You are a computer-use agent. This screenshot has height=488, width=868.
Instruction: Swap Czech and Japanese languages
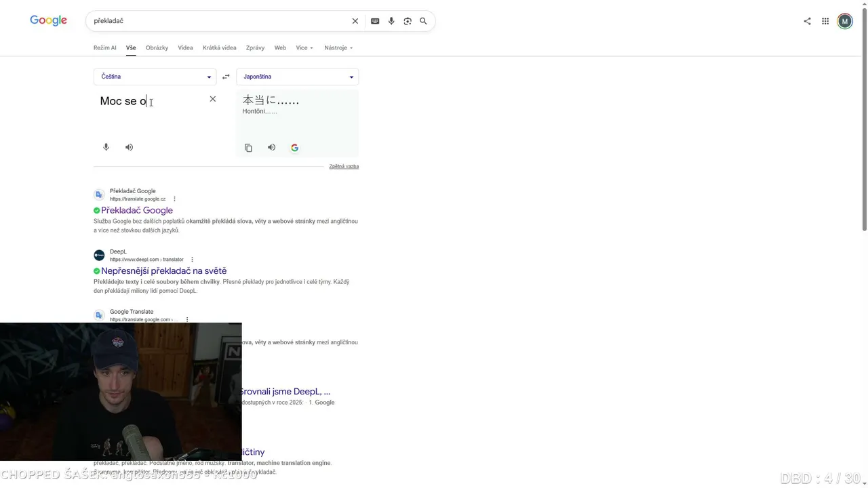[226, 77]
